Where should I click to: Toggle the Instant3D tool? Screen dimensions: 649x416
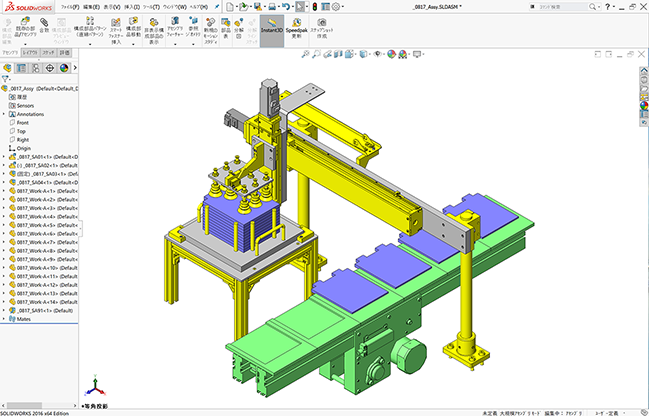click(270, 25)
